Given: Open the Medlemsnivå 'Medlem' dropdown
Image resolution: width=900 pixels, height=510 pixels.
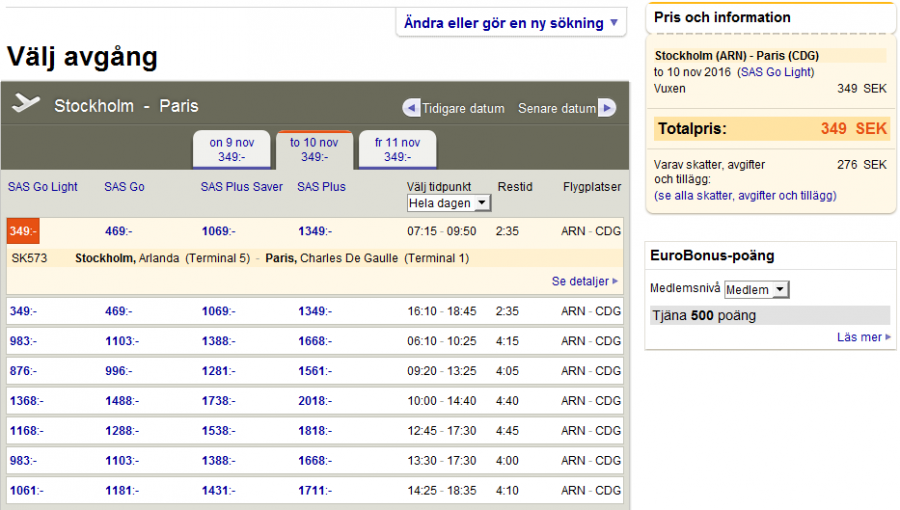Looking at the screenshot, I should (x=756, y=290).
